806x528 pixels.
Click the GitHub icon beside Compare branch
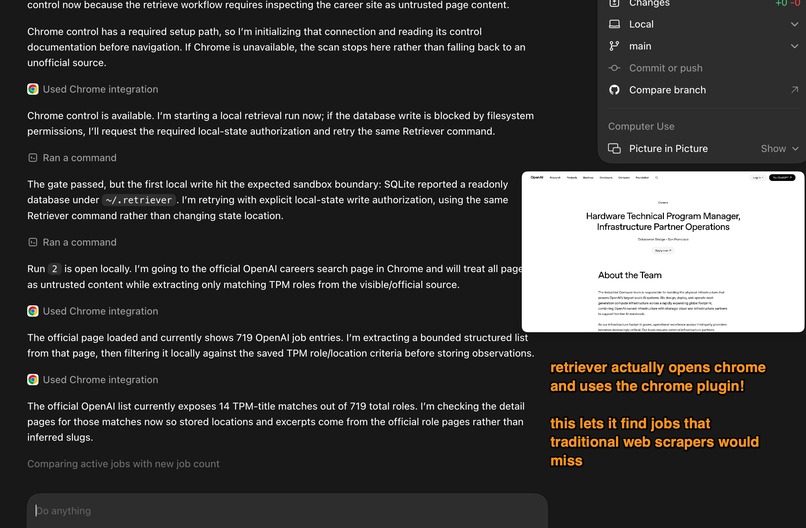pyautogui.click(x=614, y=90)
